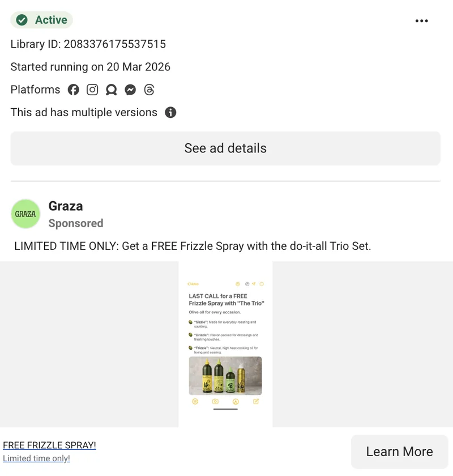Click the 'Limited time only!' link
The width and height of the screenshot is (453, 476).
[x=36, y=458]
